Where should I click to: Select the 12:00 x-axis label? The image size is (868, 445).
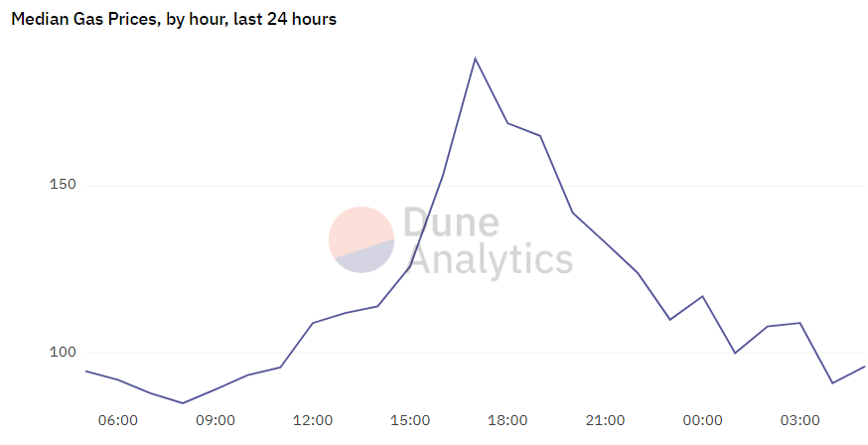tap(313, 421)
